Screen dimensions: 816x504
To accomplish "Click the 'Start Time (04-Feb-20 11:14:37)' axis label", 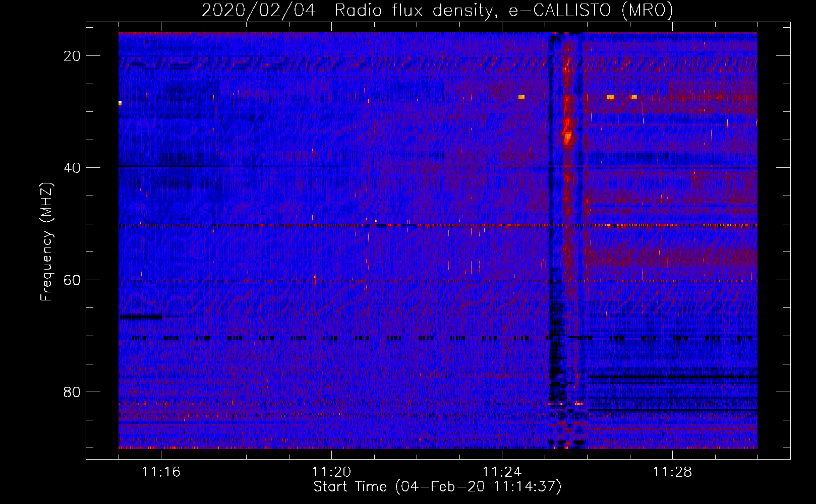I will [x=437, y=487].
